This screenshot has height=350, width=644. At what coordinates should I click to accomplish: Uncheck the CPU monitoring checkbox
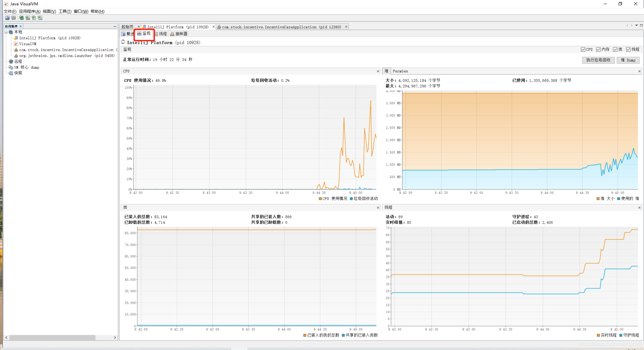click(x=583, y=49)
